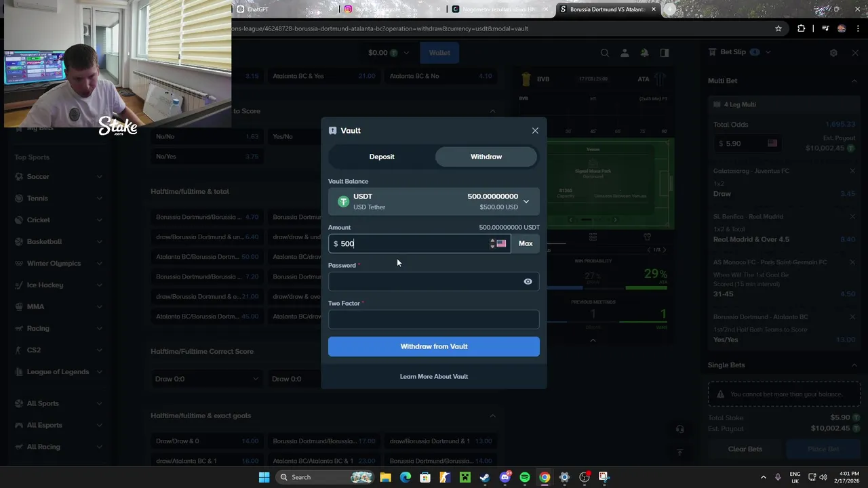Remove Galatasaray - Juventus FC leg

pos(852,171)
